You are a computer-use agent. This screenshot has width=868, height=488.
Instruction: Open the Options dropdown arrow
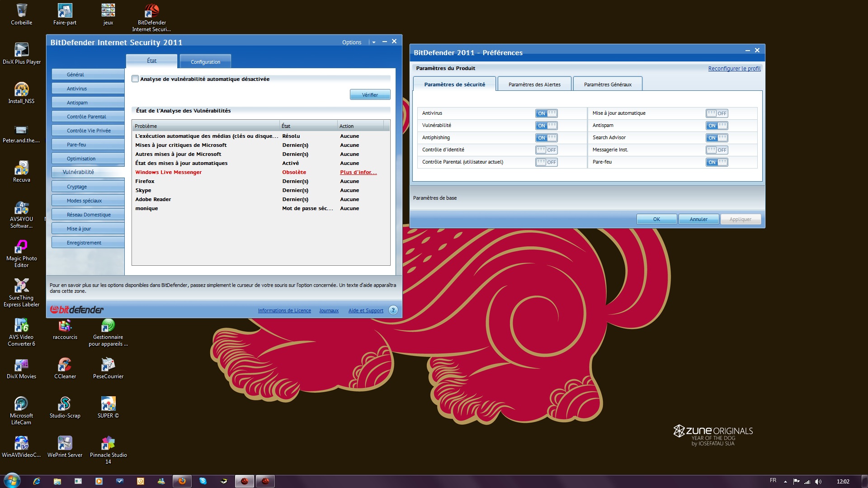coord(374,42)
